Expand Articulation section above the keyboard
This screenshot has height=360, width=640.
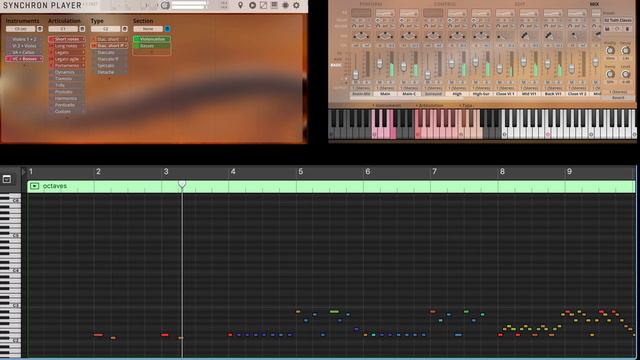[429, 105]
